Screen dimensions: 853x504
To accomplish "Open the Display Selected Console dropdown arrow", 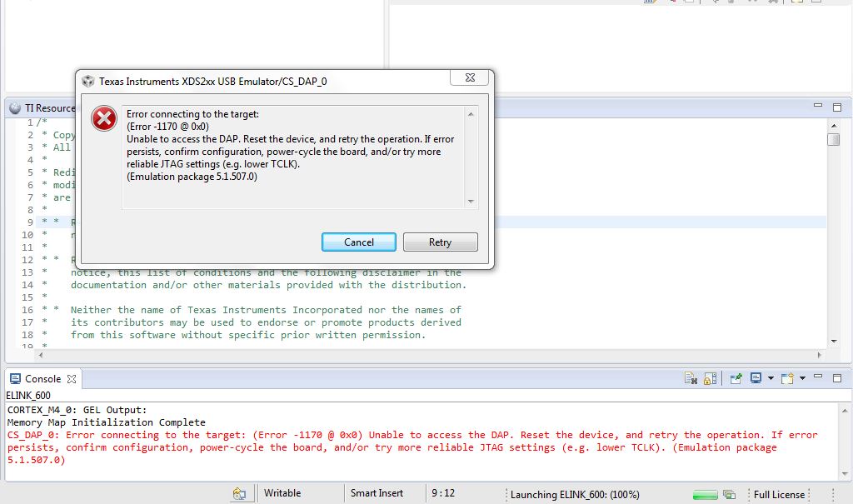I will pyautogui.click(x=771, y=378).
